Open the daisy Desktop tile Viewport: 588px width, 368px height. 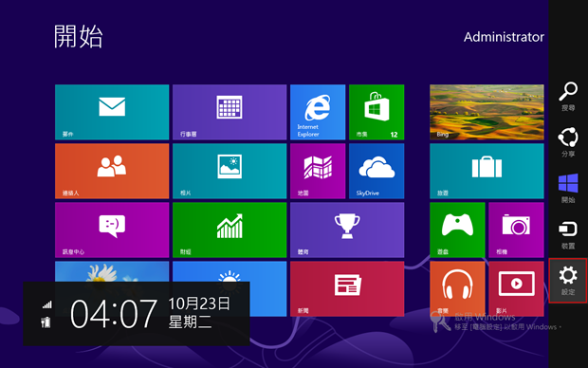pos(112,271)
